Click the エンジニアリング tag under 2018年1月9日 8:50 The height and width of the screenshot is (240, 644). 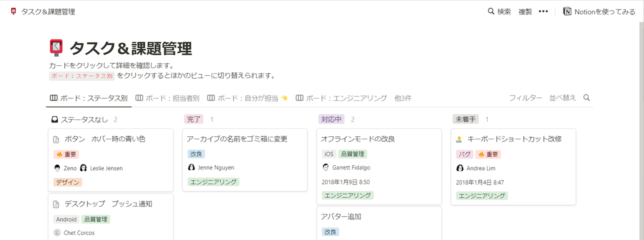348,196
